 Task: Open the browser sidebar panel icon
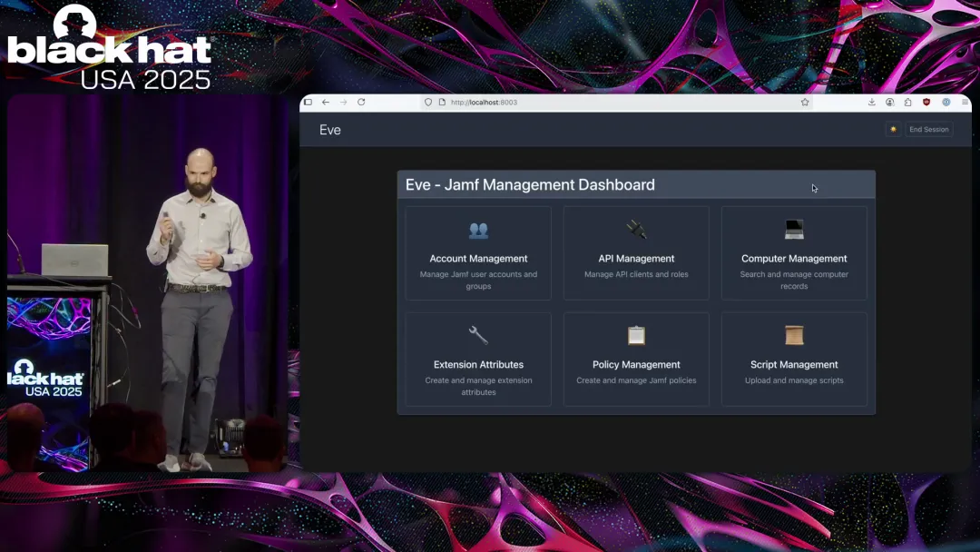pos(309,102)
